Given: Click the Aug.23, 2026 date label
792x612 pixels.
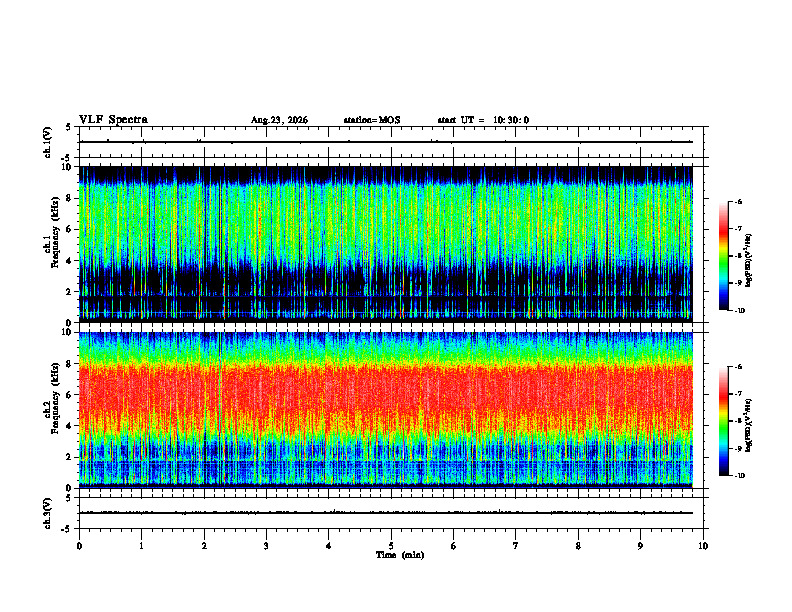Looking at the screenshot, I should click(x=279, y=120).
